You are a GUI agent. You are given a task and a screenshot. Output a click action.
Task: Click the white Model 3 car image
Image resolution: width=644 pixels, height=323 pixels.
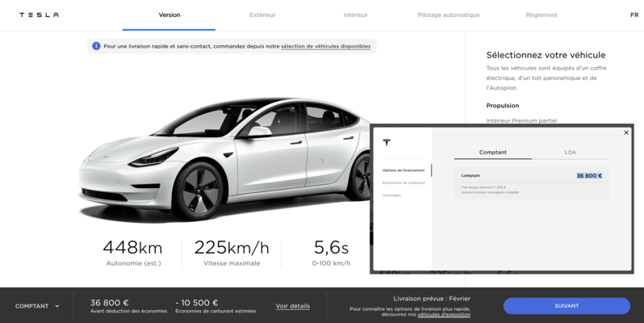[224, 158]
